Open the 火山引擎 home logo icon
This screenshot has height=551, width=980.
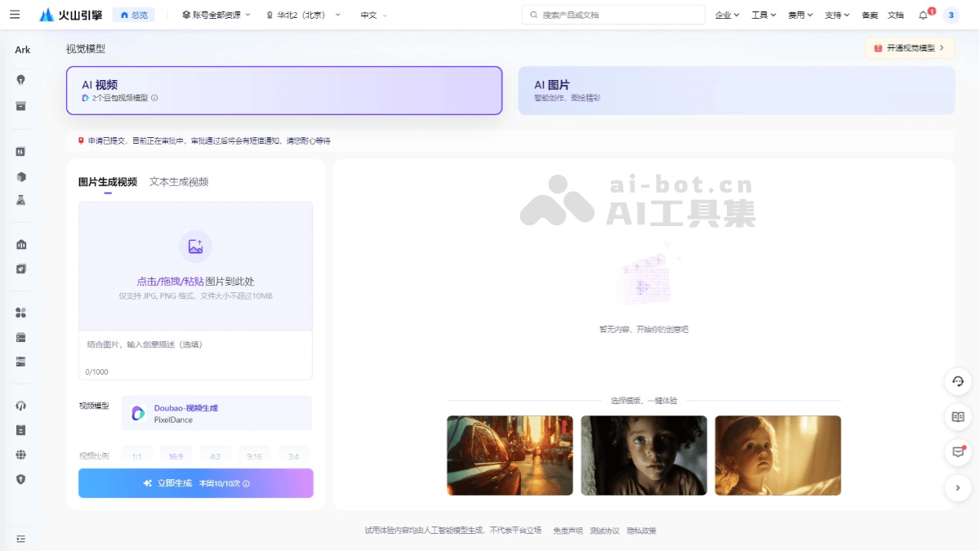point(47,14)
